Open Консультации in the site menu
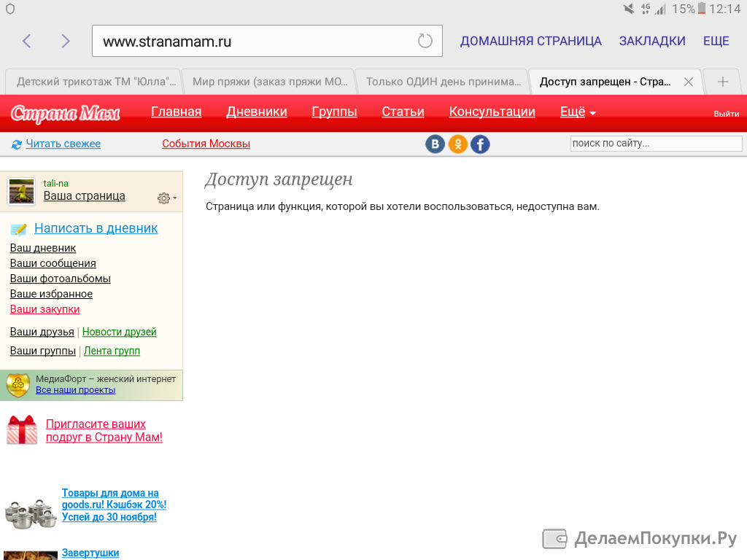 [x=492, y=112]
